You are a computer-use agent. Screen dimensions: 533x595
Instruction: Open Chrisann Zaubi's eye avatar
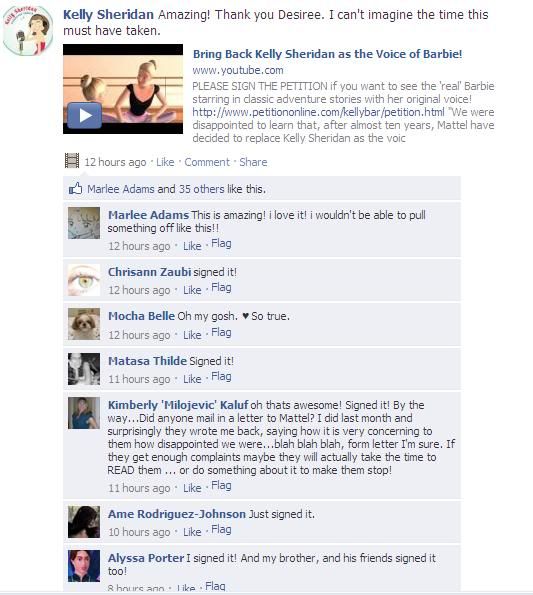click(84, 280)
